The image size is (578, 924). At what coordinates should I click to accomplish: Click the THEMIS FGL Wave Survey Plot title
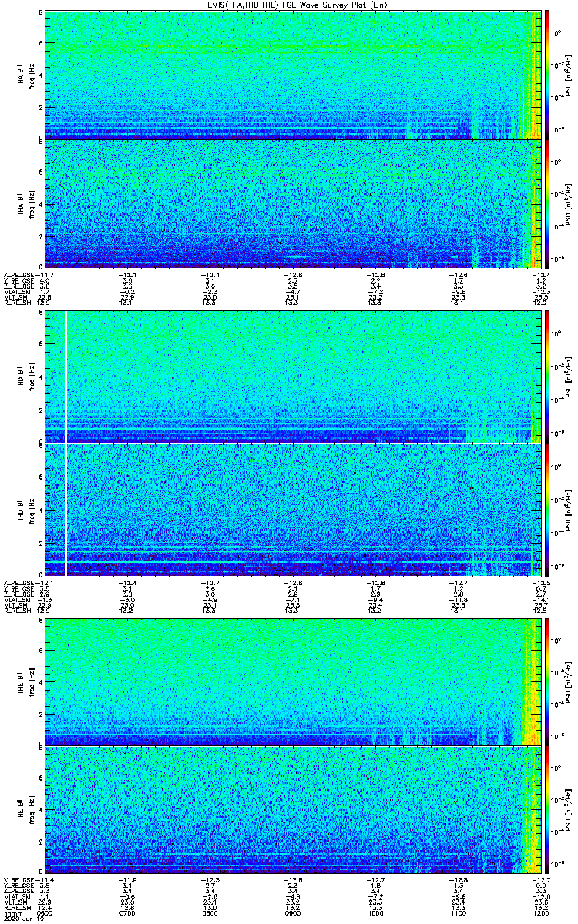click(x=294, y=5)
